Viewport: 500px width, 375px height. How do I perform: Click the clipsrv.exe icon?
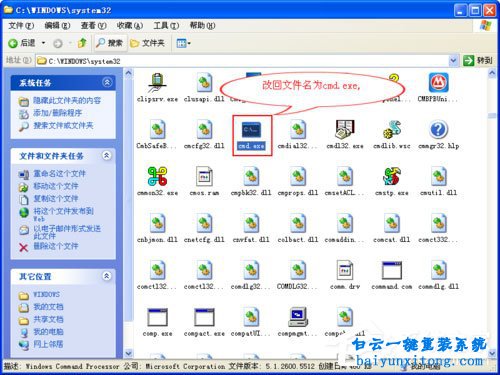pyautogui.click(x=157, y=83)
